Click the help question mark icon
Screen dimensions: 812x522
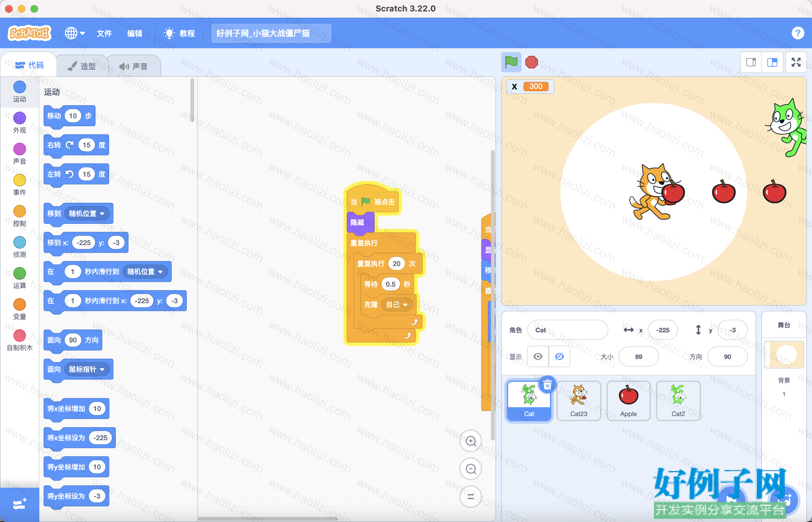[x=798, y=33]
